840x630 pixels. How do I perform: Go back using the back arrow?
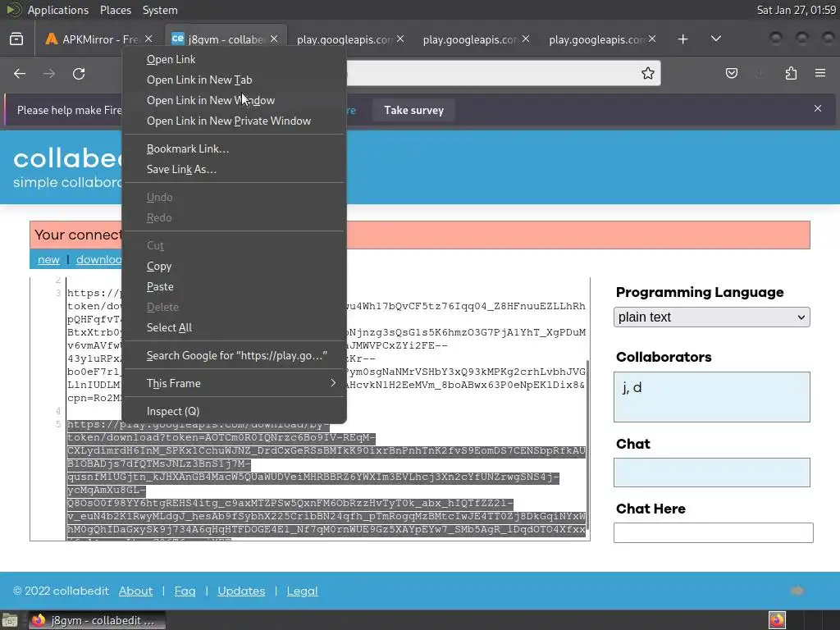[20, 73]
